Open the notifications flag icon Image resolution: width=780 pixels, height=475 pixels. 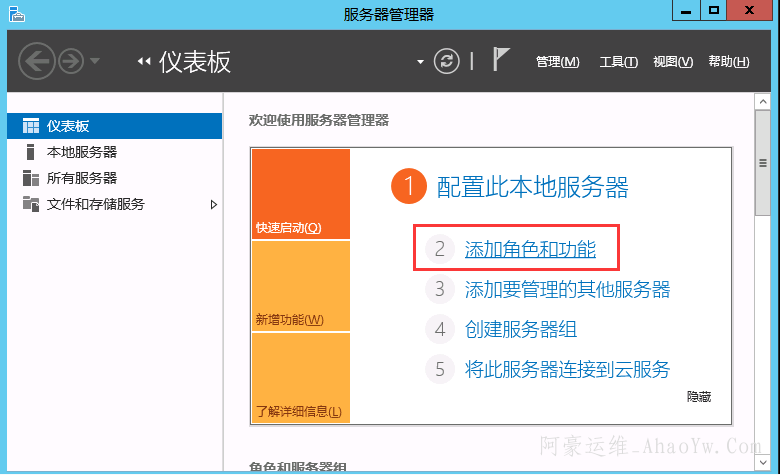pyautogui.click(x=501, y=61)
